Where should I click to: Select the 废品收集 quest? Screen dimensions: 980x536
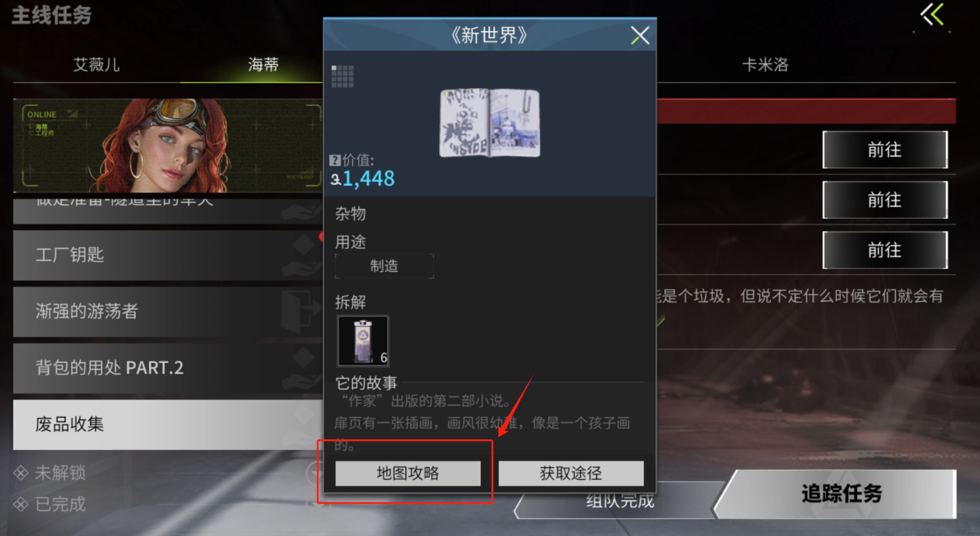(168, 424)
